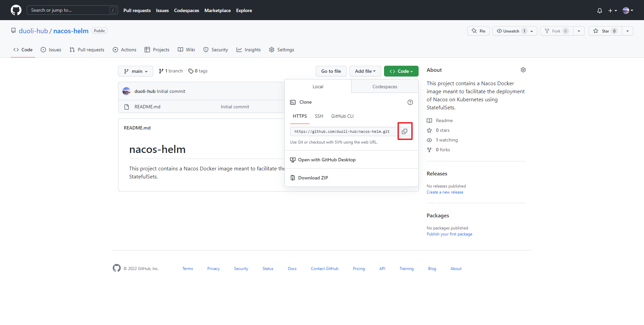
Task: Star the nacos-helm repository
Action: pyautogui.click(x=605, y=31)
